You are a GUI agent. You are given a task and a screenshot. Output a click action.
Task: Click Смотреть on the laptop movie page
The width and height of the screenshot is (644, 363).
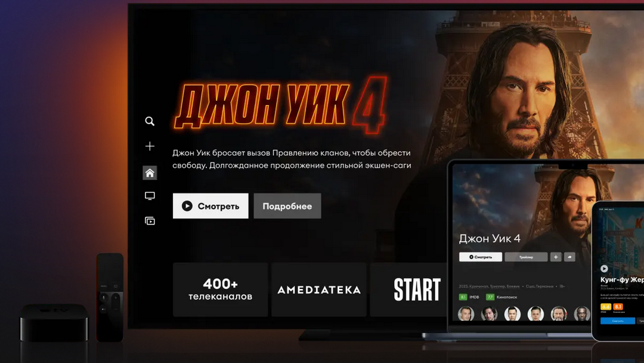(481, 257)
